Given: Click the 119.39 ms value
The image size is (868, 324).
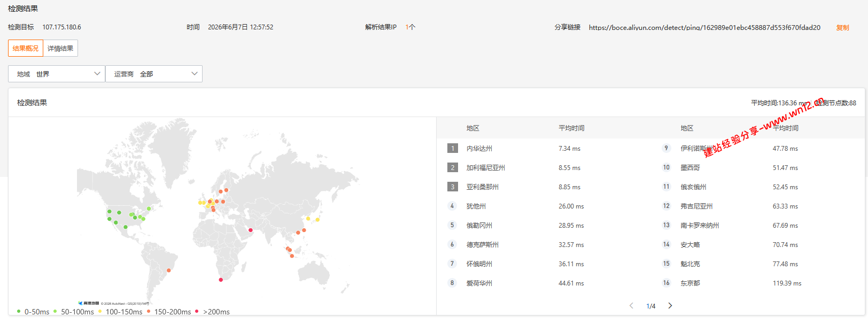Looking at the screenshot, I should [x=787, y=283].
